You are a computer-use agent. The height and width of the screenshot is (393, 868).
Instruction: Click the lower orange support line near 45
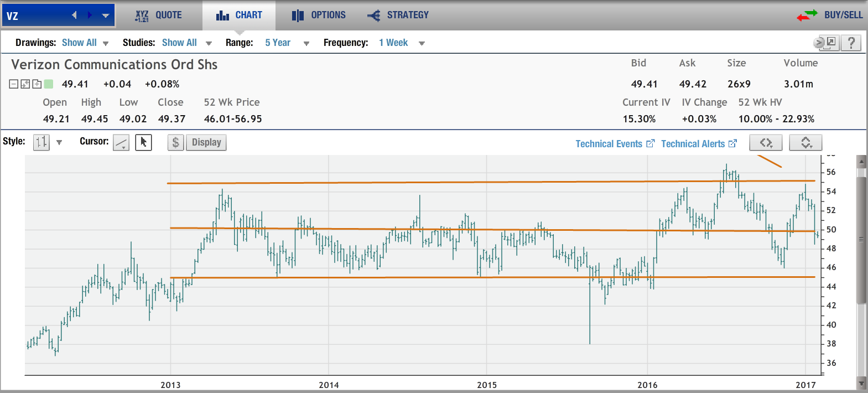[x=492, y=277]
